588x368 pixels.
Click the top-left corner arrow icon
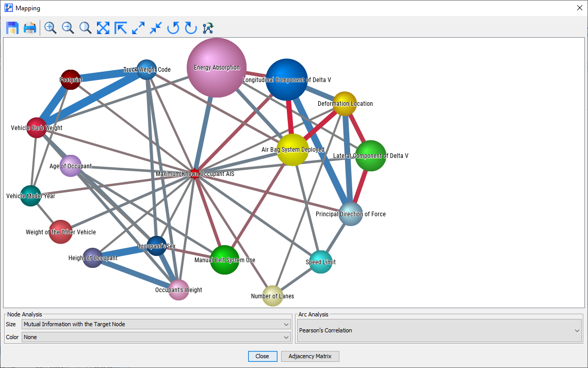121,28
